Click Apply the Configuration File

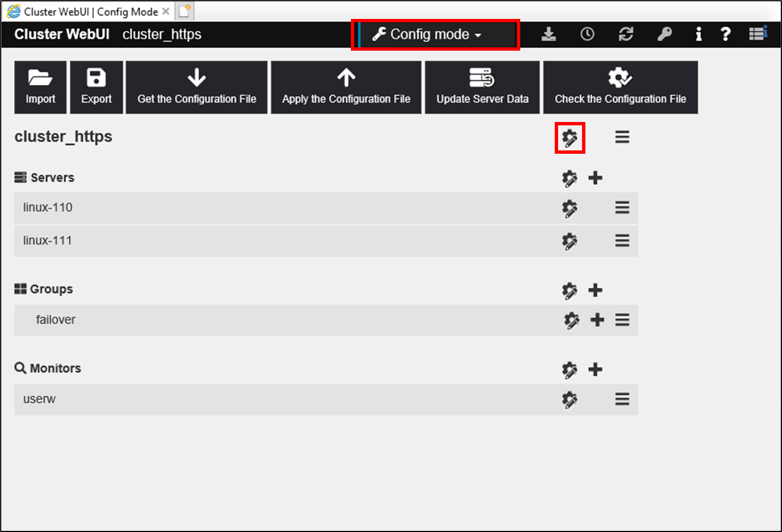346,87
